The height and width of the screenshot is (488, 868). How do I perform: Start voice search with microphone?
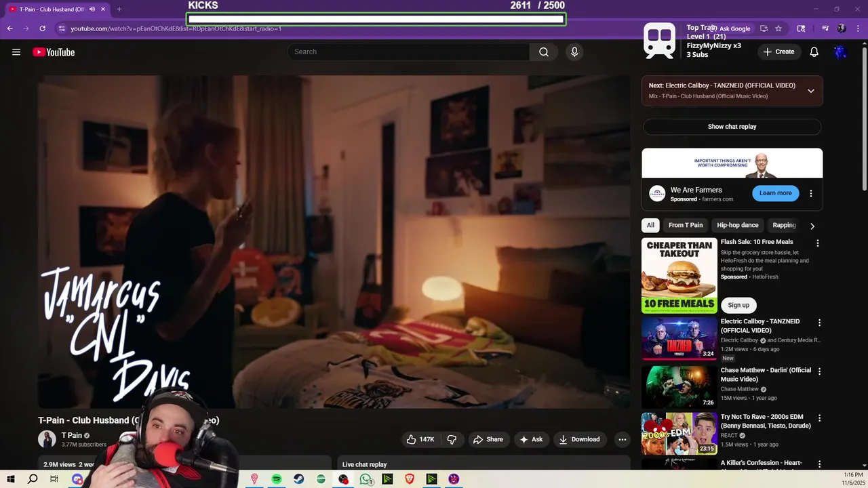click(574, 52)
